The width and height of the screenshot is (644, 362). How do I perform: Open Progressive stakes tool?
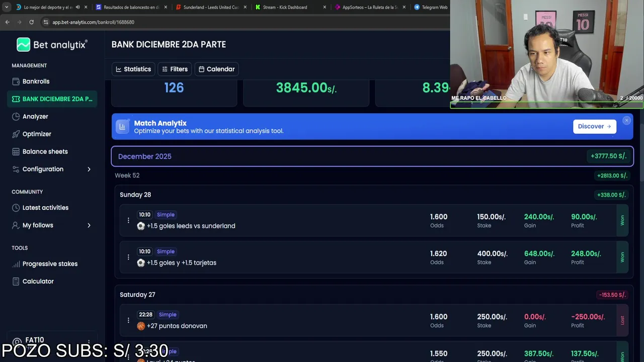click(x=50, y=264)
